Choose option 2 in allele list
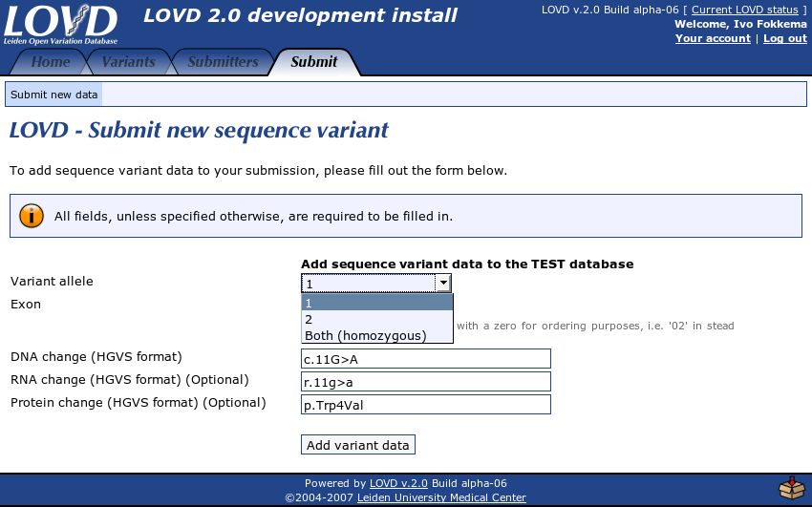This screenshot has height=507, width=812. tap(377, 319)
